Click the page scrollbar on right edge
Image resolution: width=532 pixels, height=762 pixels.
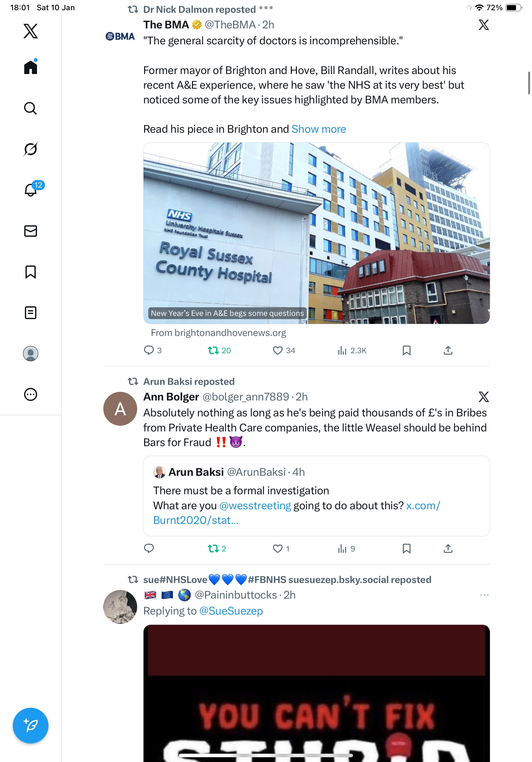pyautogui.click(x=529, y=83)
